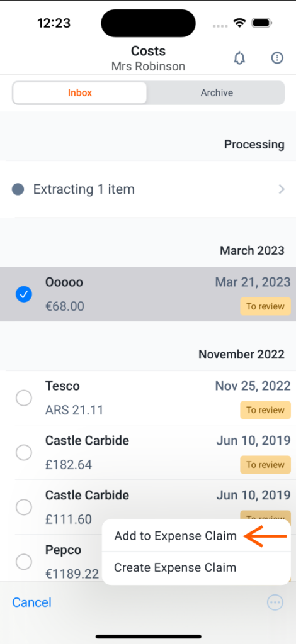Open the three-dot more options button

tap(275, 602)
